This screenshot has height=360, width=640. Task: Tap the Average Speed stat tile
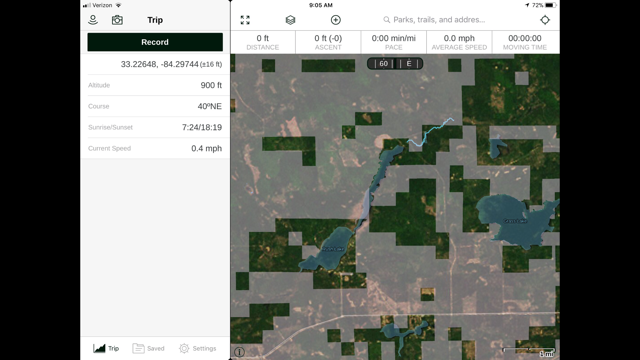(459, 42)
